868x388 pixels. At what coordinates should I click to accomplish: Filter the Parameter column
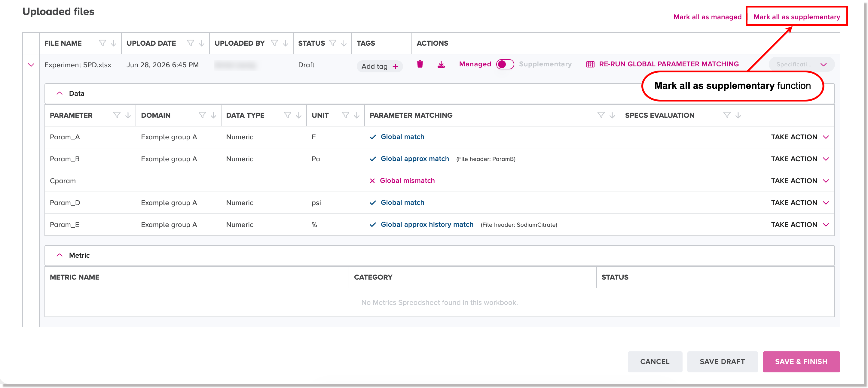pos(117,115)
